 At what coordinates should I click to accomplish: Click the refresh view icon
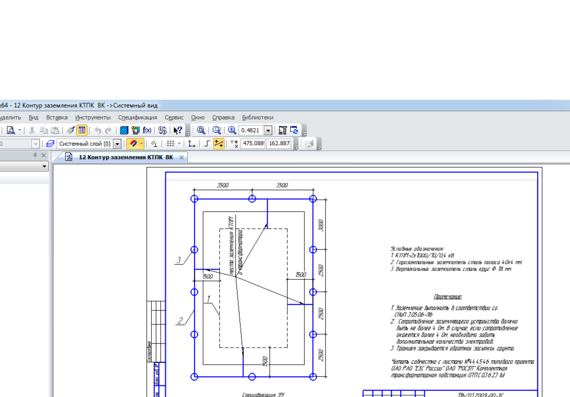tap(294, 130)
